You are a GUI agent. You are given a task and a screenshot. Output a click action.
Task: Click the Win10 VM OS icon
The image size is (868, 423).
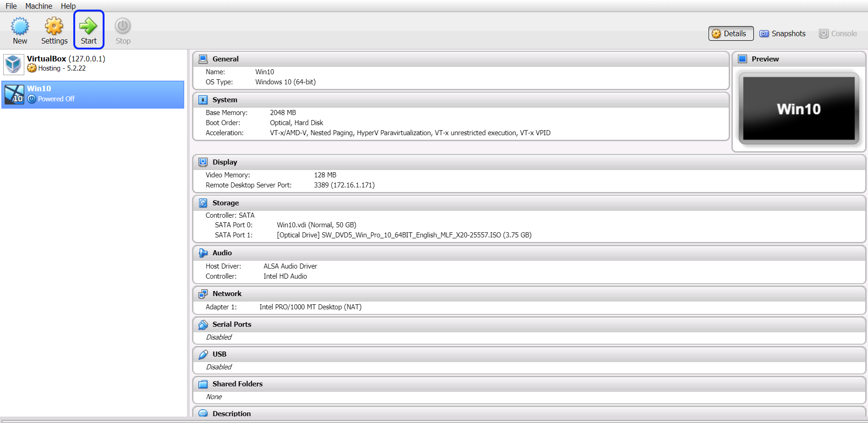tap(14, 94)
